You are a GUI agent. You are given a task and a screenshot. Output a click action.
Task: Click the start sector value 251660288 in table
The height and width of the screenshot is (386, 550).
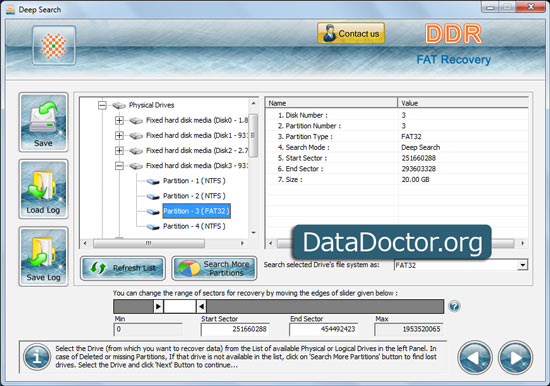coord(418,158)
